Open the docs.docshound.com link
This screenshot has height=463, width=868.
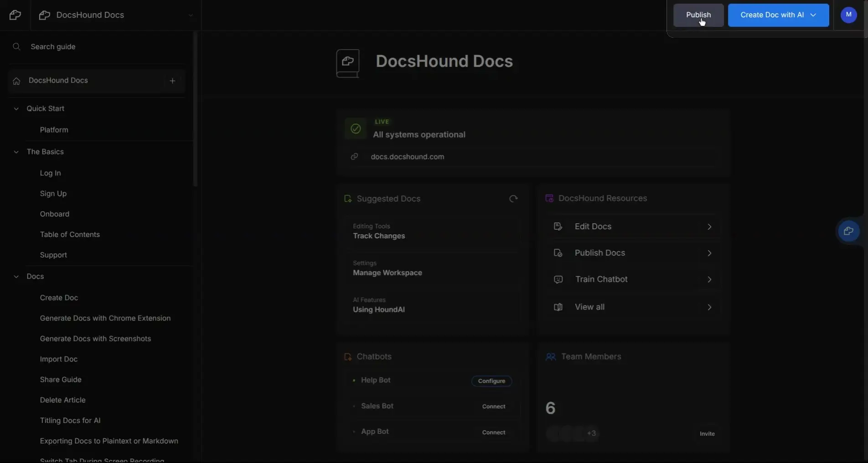(407, 157)
